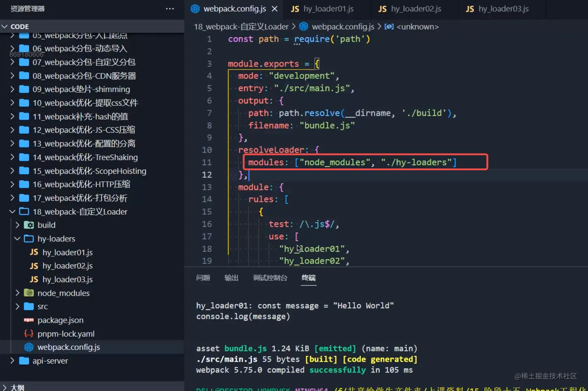Expand 08_webpack分包-CDN服务器 folder chevron
Screen dimensions: 588x391
pyautogui.click(x=12, y=75)
